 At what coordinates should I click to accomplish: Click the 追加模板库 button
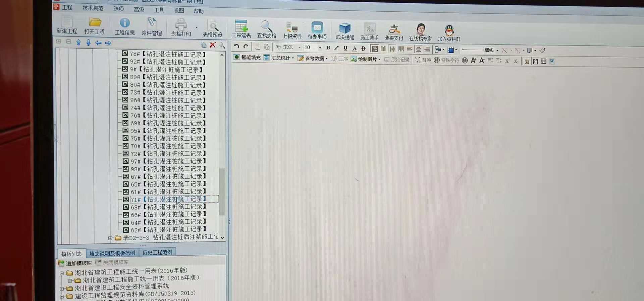[x=75, y=263]
